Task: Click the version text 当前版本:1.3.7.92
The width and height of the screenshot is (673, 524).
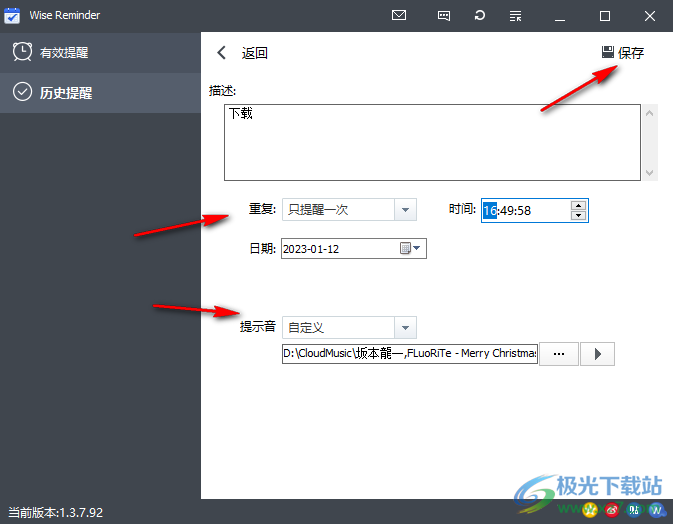Action: pos(56,512)
